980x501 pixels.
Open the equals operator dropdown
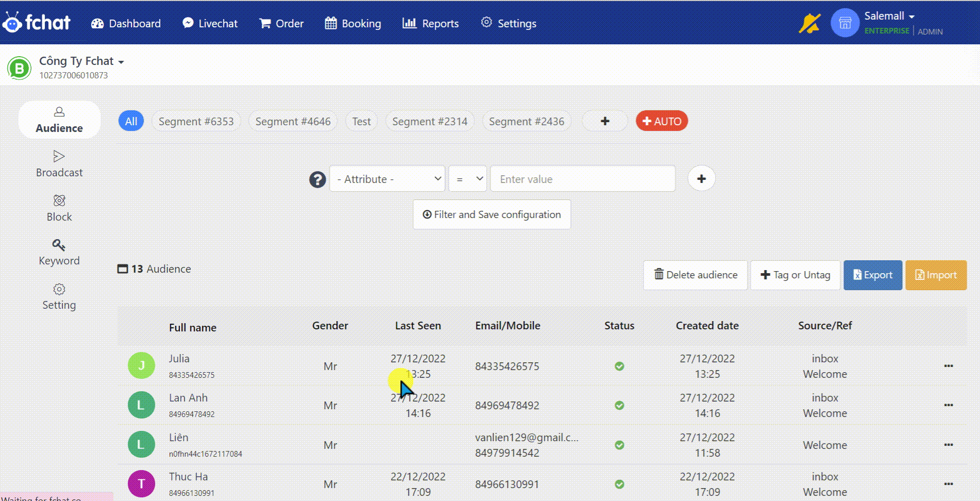tap(468, 179)
